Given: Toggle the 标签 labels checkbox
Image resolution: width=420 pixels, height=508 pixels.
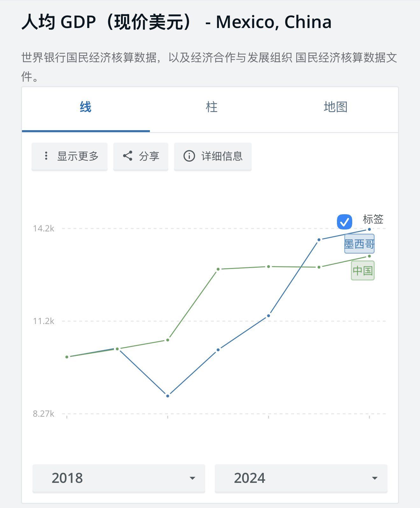Looking at the screenshot, I should click(x=344, y=222).
